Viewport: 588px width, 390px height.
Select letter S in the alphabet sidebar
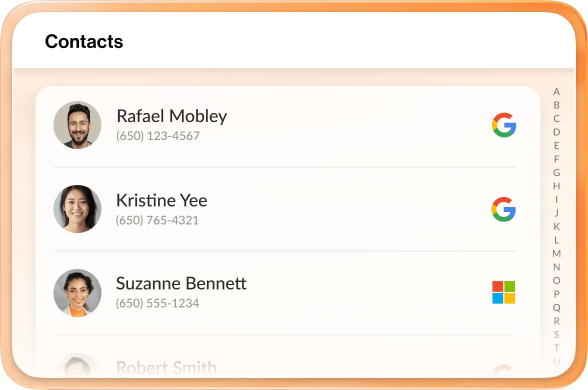pyautogui.click(x=556, y=334)
